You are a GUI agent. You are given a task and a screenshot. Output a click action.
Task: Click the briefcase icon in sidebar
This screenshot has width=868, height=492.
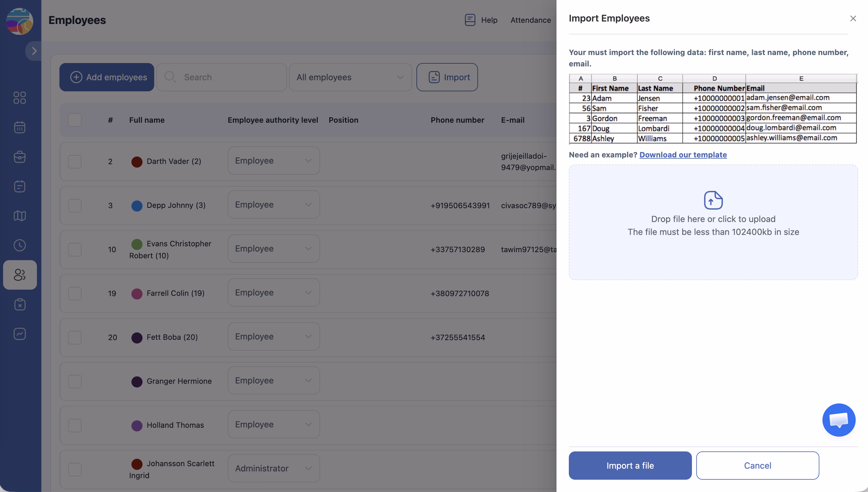(20, 157)
